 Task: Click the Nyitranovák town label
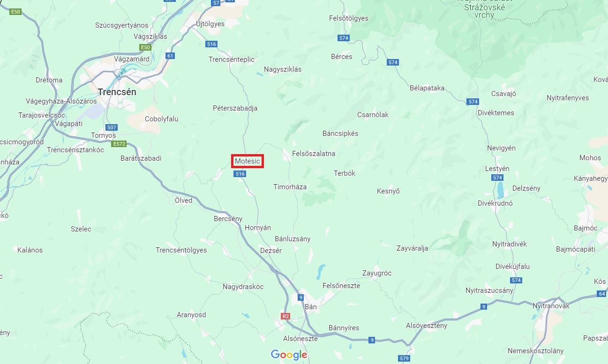click(551, 305)
